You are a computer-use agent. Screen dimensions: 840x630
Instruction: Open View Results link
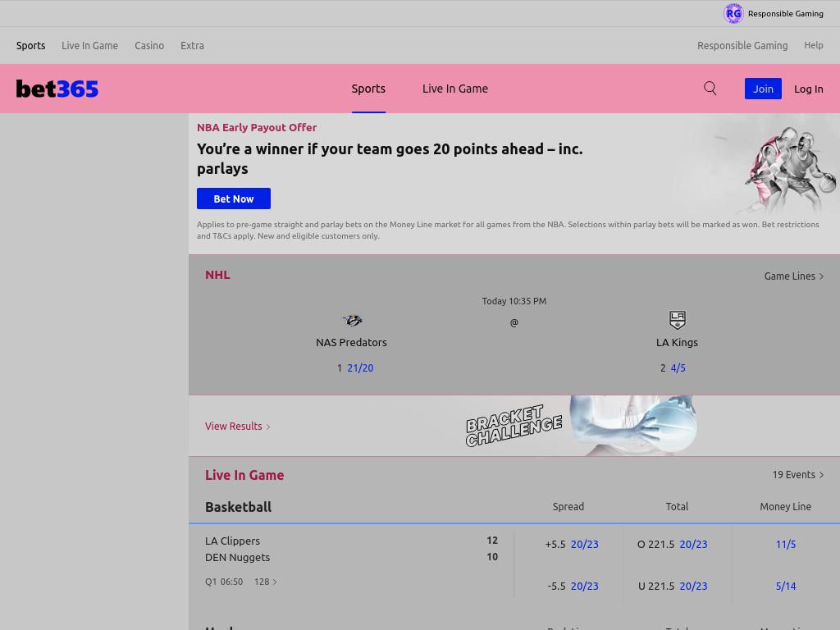[x=237, y=427]
